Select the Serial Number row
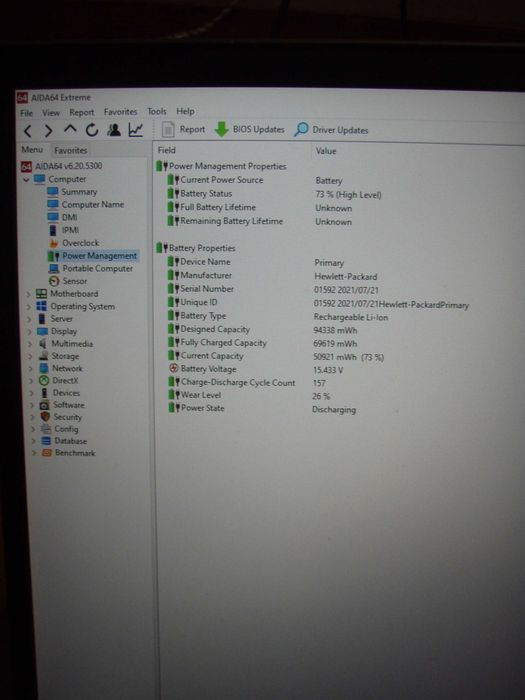The width and height of the screenshot is (525, 700). click(x=273, y=289)
